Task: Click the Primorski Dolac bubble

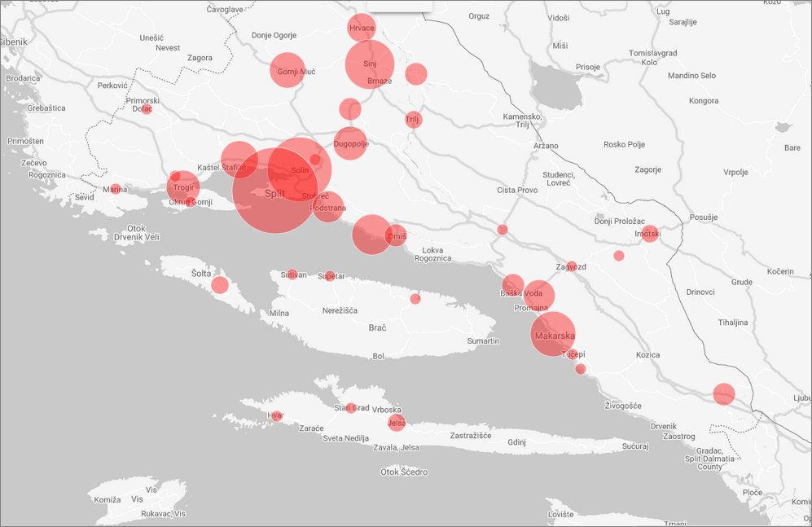Action: pos(147,108)
